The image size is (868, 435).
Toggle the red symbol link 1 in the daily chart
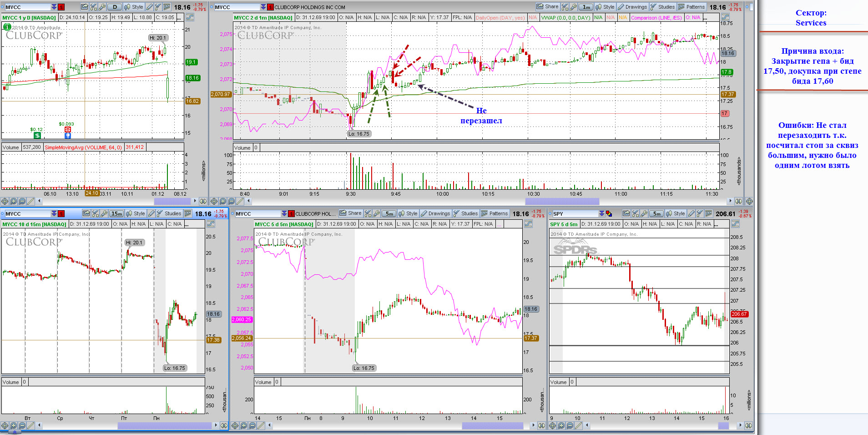(61, 7)
